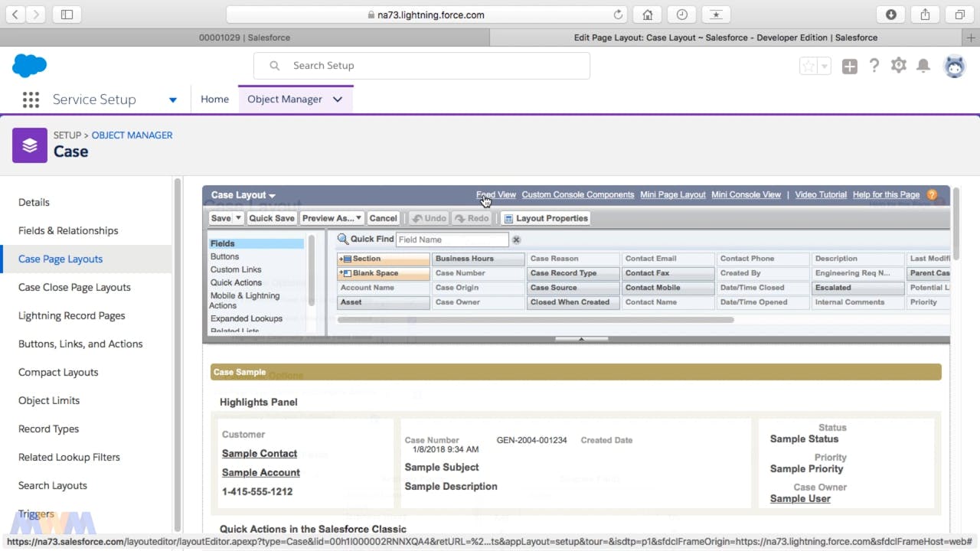
Task: Select the Edit Page Layout browser tab
Action: point(726,37)
